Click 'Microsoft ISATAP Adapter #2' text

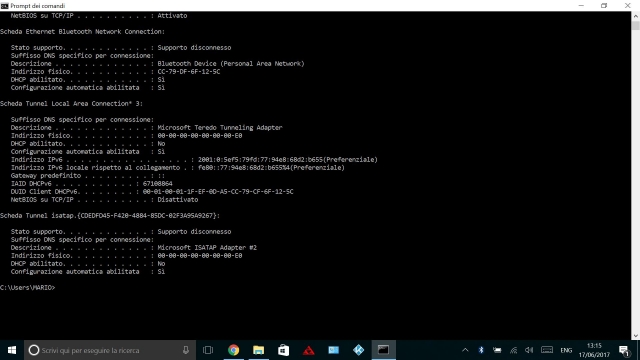[x=207, y=247]
